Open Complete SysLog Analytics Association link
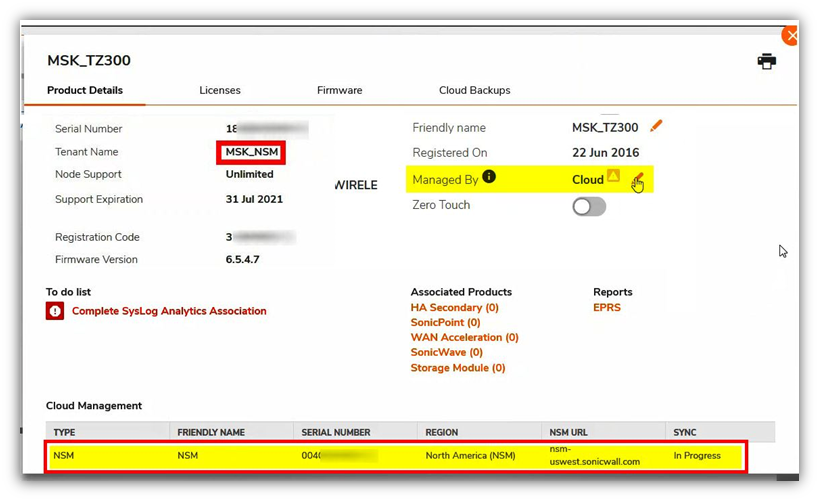The width and height of the screenshot is (819, 501). [x=169, y=311]
